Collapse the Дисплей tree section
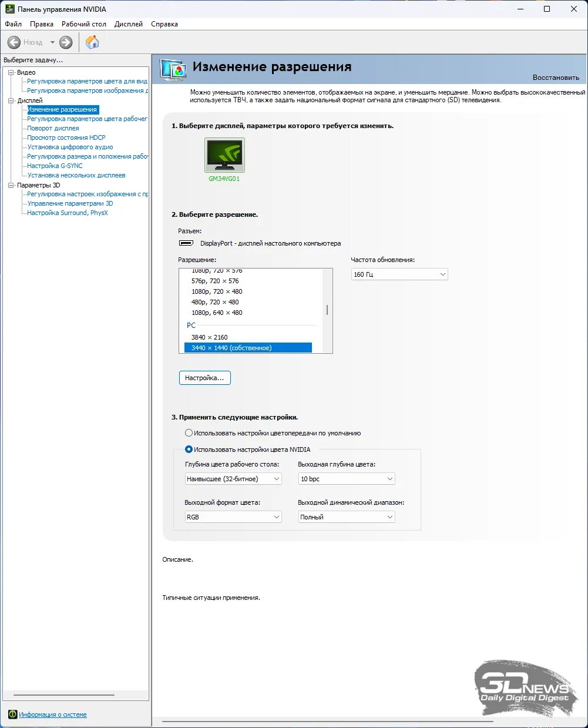Viewport: 588px width, 728px height. pos(11,100)
